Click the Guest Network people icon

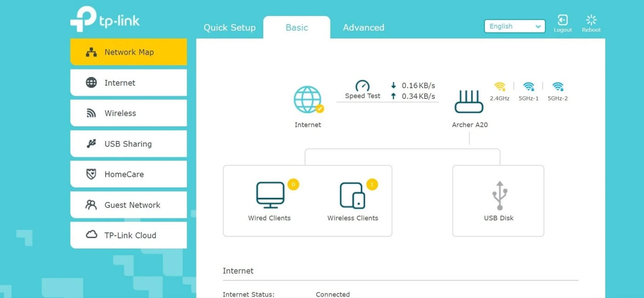(x=92, y=205)
